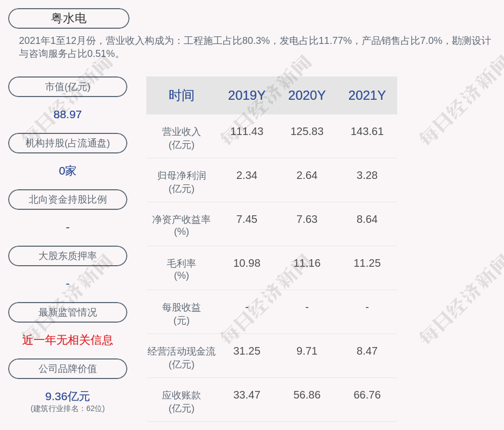504x430 pixels.
Task: Click gross margin value 10.98
Action: (x=247, y=263)
